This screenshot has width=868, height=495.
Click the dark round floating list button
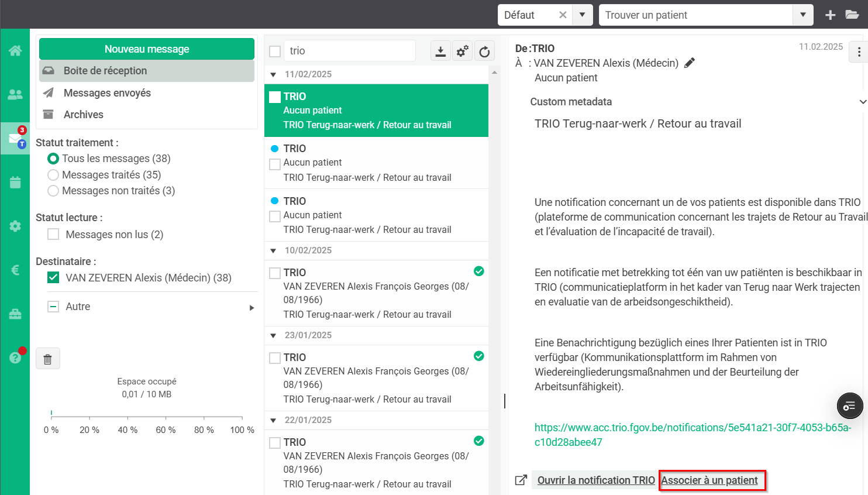pyautogui.click(x=850, y=405)
